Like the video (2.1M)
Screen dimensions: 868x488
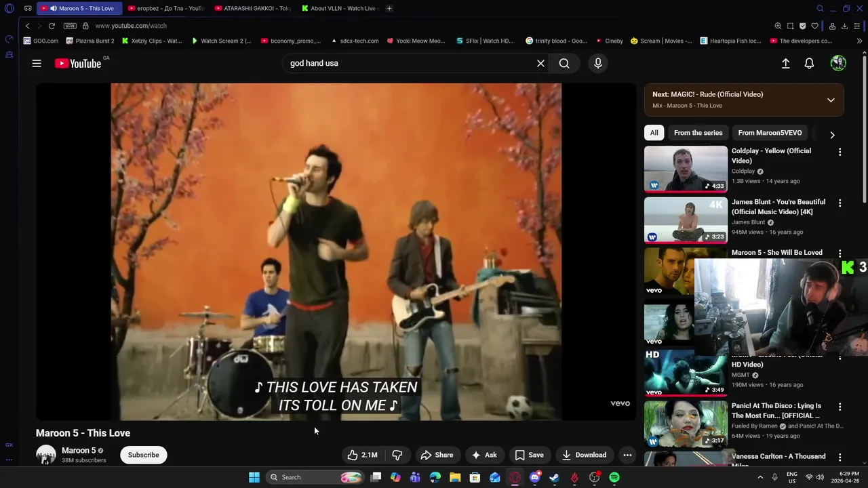363,455
